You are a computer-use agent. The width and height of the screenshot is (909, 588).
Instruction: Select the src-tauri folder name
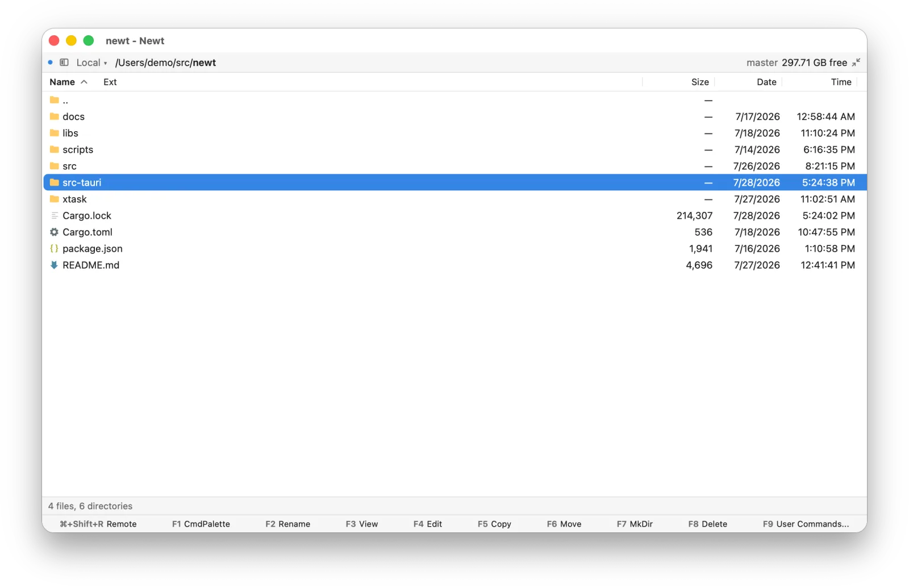tap(82, 182)
